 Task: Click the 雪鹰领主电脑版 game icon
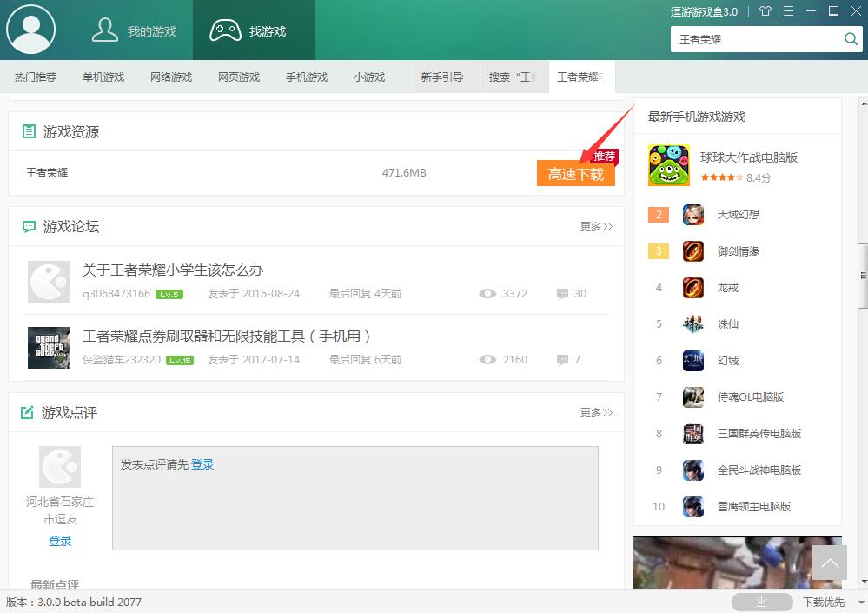coord(693,507)
